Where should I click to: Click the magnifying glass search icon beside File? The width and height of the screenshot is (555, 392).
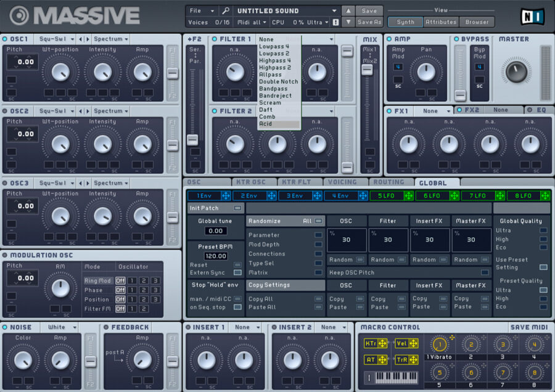pos(226,10)
